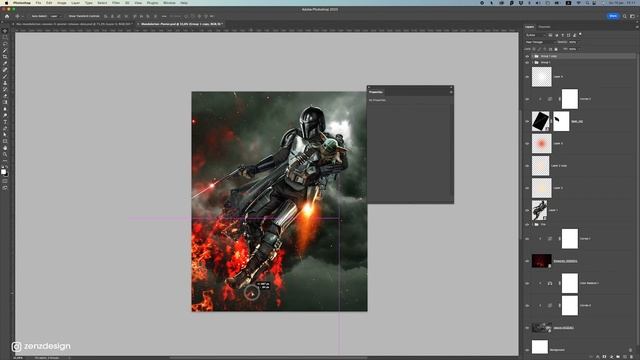Open the Properties panel flyout menu icon

point(451,92)
